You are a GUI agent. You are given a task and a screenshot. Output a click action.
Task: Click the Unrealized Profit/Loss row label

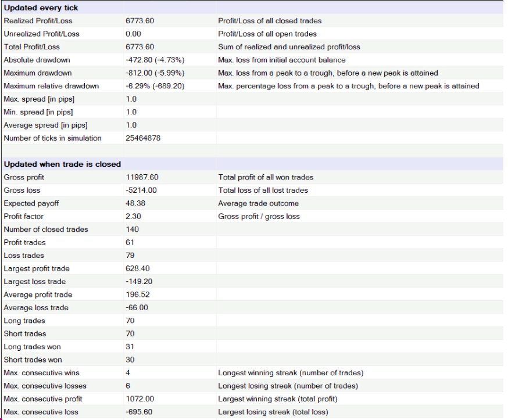pyautogui.click(x=41, y=34)
